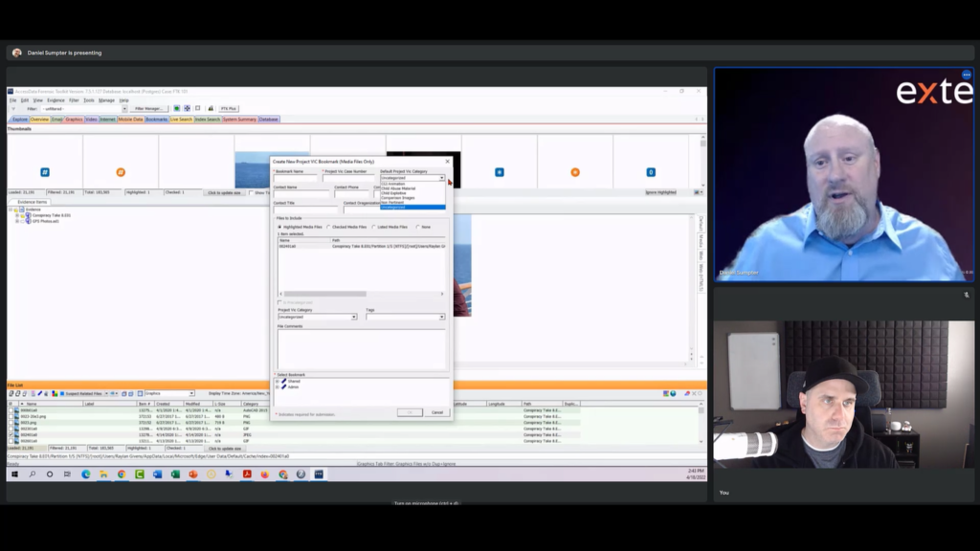
Task: Open File Explorer from the taskbar
Action: 103,474
